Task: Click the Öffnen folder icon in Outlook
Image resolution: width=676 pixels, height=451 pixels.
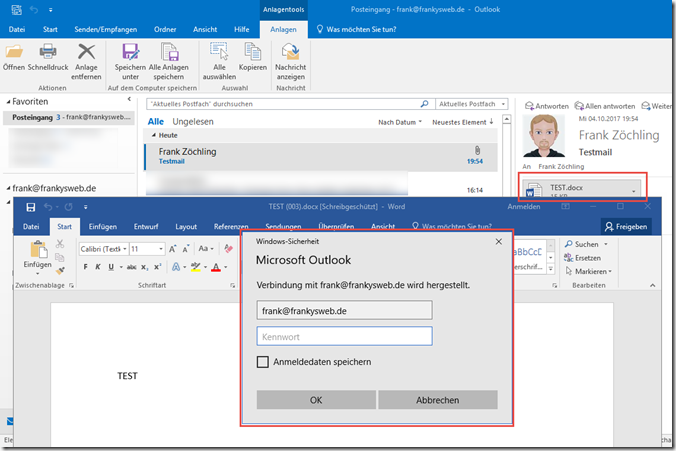Action: [14, 52]
